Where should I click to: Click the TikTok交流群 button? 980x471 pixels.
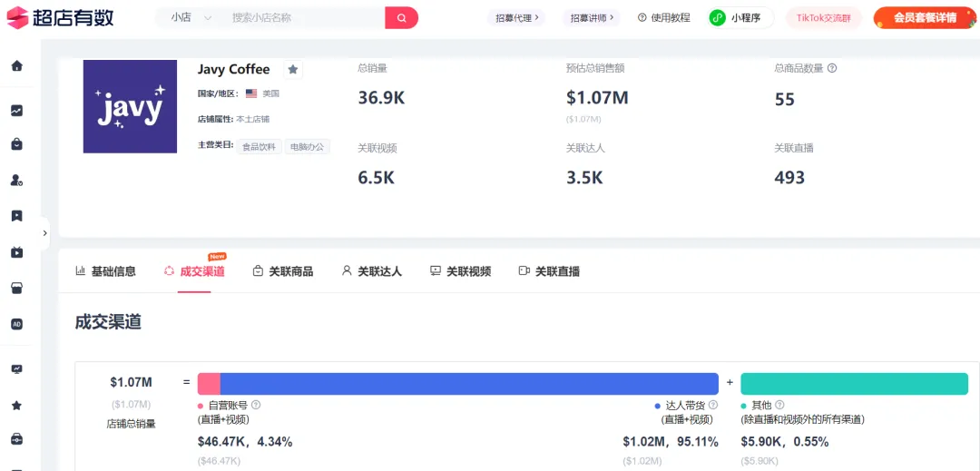coord(824,17)
